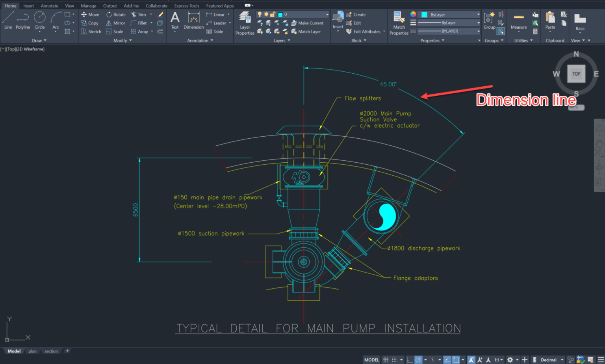Expand the Draw panel
Image resolution: width=605 pixels, height=364 pixels.
[x=39, y=41]
